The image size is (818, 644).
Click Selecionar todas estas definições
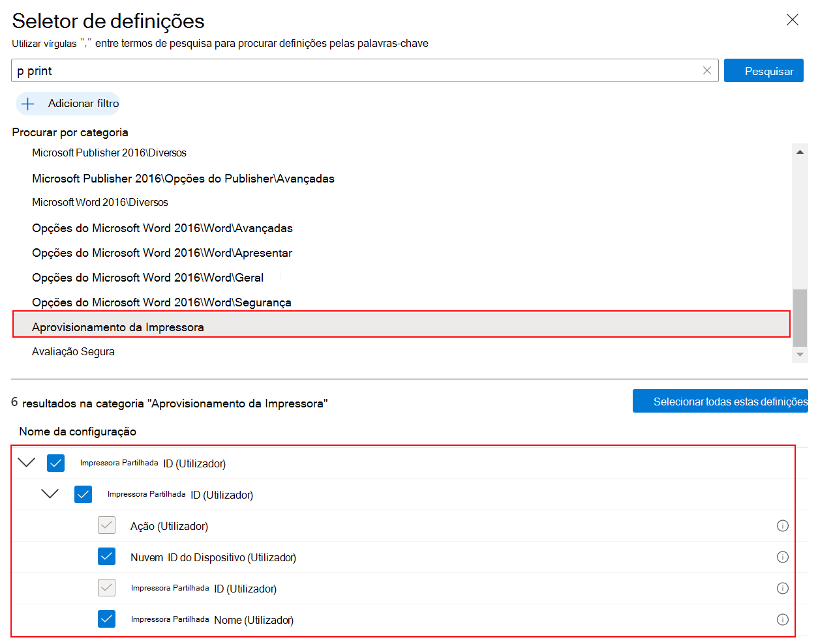pos(720,402)
